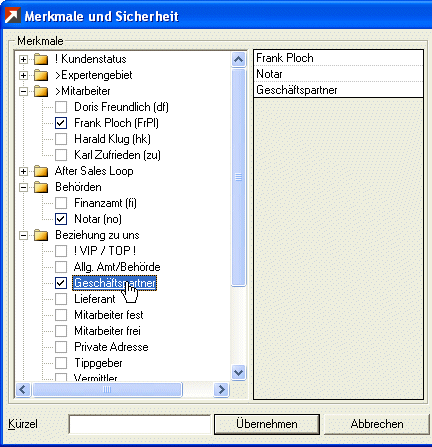Select Geschäftspartner entry in the right list
Viewport: 432px width, 447px height.
pyautogui.click(x=338, y=90)
